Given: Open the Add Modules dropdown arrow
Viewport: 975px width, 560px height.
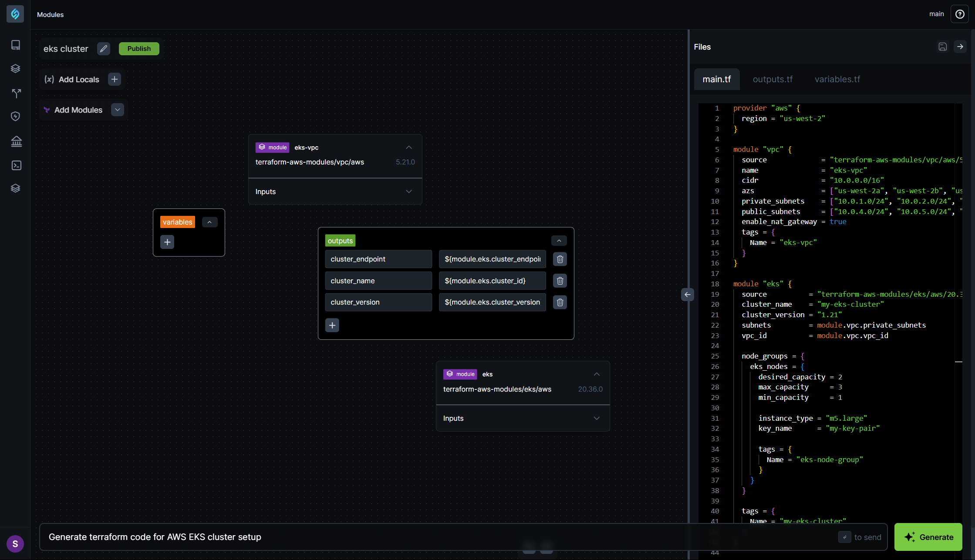Looking at the screenshot, I should coord(118,110).
